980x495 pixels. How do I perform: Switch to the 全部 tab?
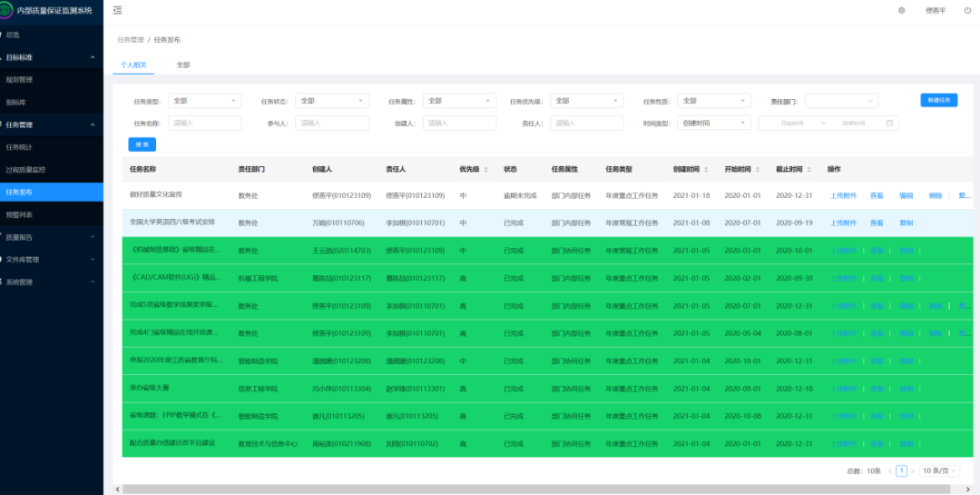pos(183,65)
